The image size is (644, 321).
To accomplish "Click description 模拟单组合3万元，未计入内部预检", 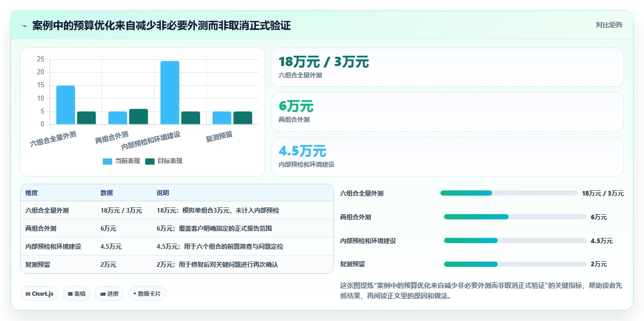I will (231, 211).
